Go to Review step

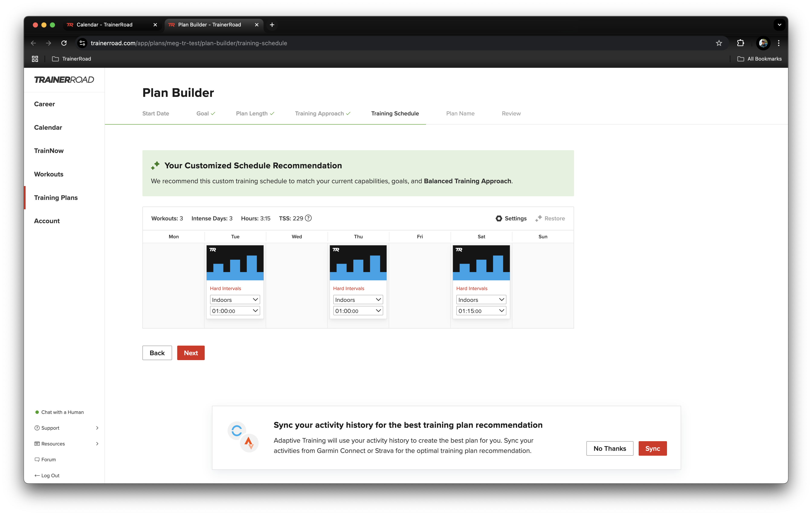511,113
